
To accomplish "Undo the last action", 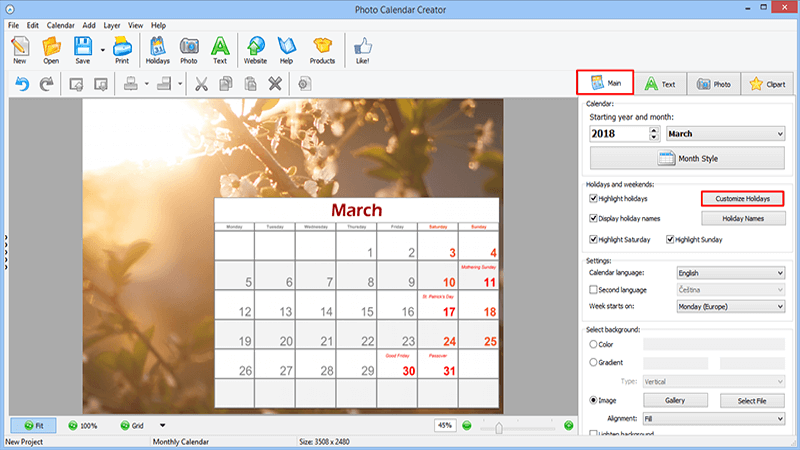I will coord(22,84).
